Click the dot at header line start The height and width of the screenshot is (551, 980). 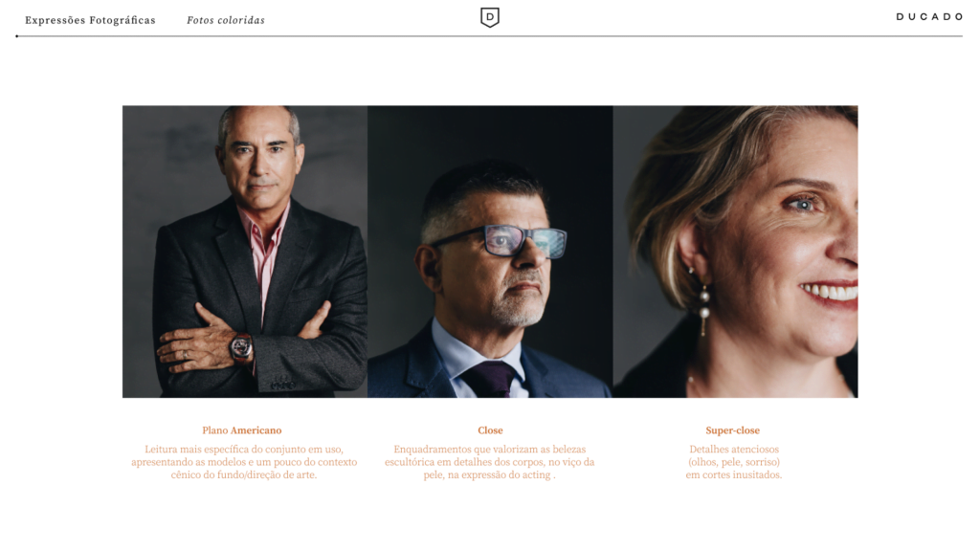pos(17,36)
